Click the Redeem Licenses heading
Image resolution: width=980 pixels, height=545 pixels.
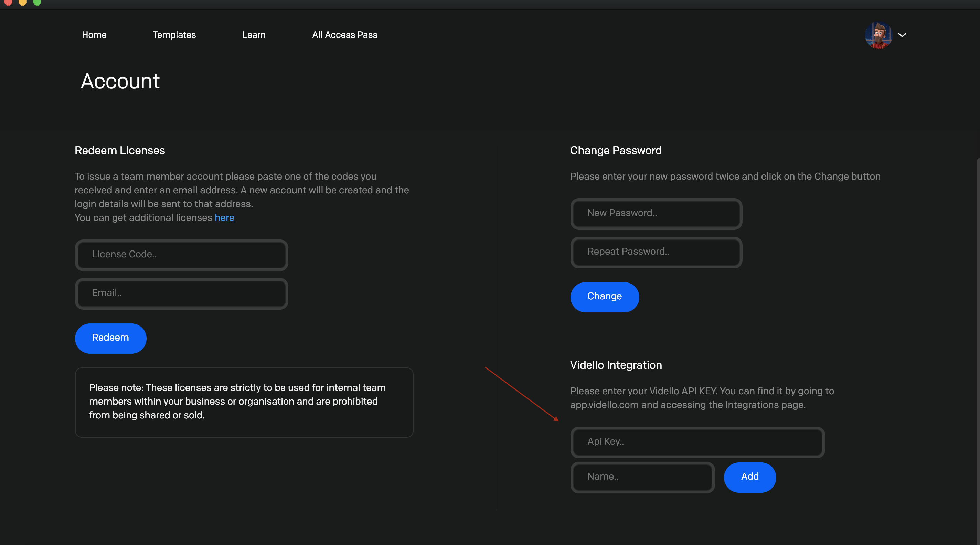(x=120, y=150)
